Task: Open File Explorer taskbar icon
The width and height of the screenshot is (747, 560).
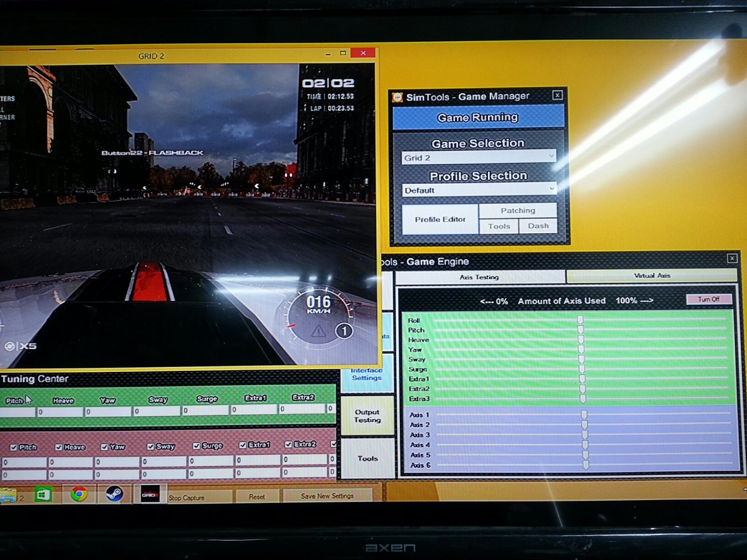Action: click(x=8, y=496)
